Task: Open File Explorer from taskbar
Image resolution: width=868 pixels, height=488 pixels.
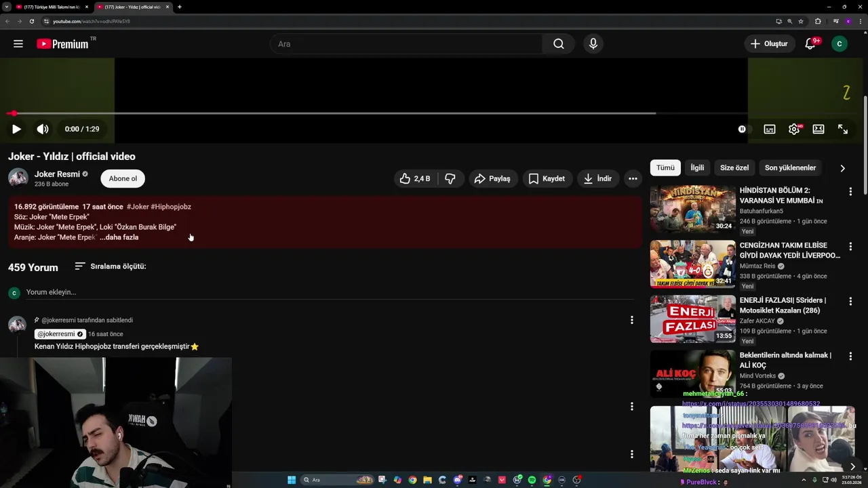Action: (427, 480)
